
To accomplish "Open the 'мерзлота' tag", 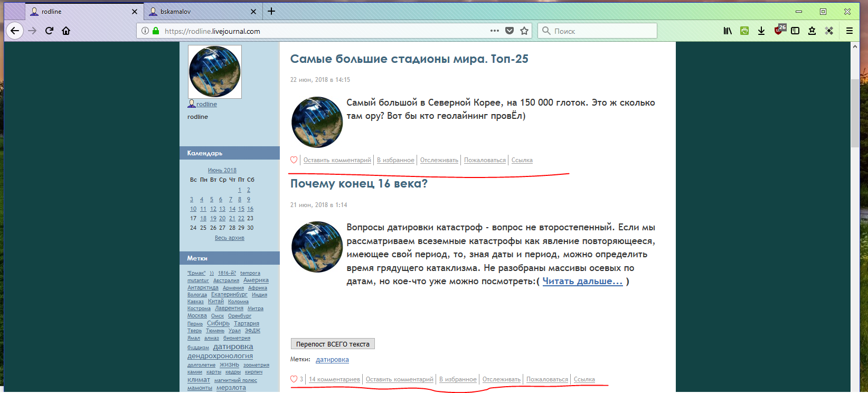I will coord(231,388).
